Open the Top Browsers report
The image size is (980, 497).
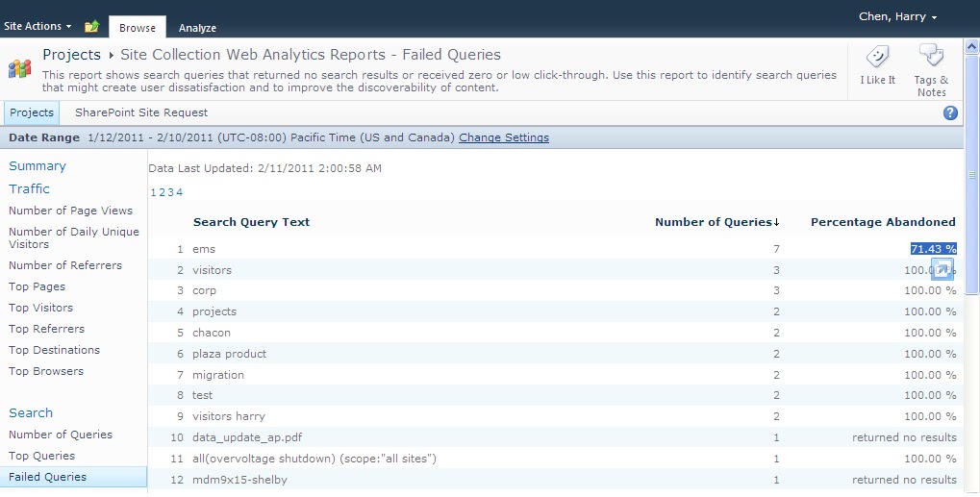click(45, 371)
